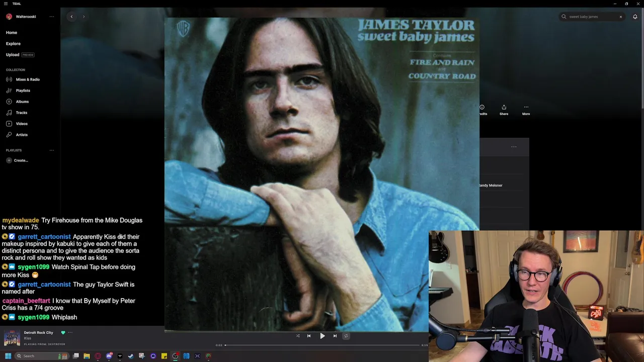644x362 pixels.
Task: Share the album
Action: click(504, 110)
